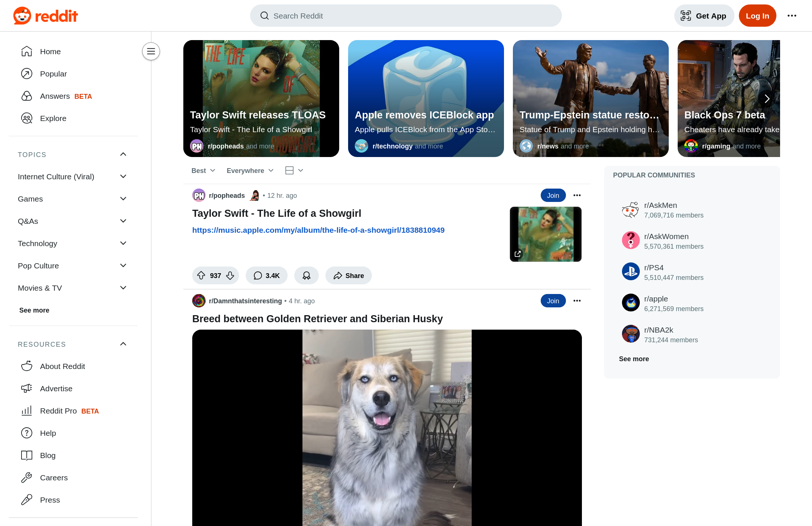Open the card view layout dropdown
The image size is (812, 526).
[294, 170]
